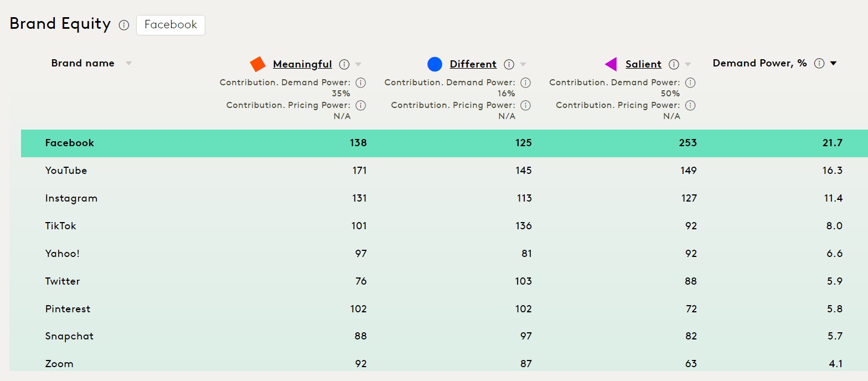868x381 pixels.
Task: View the Different metric info icon
Action: click(509, 64)
